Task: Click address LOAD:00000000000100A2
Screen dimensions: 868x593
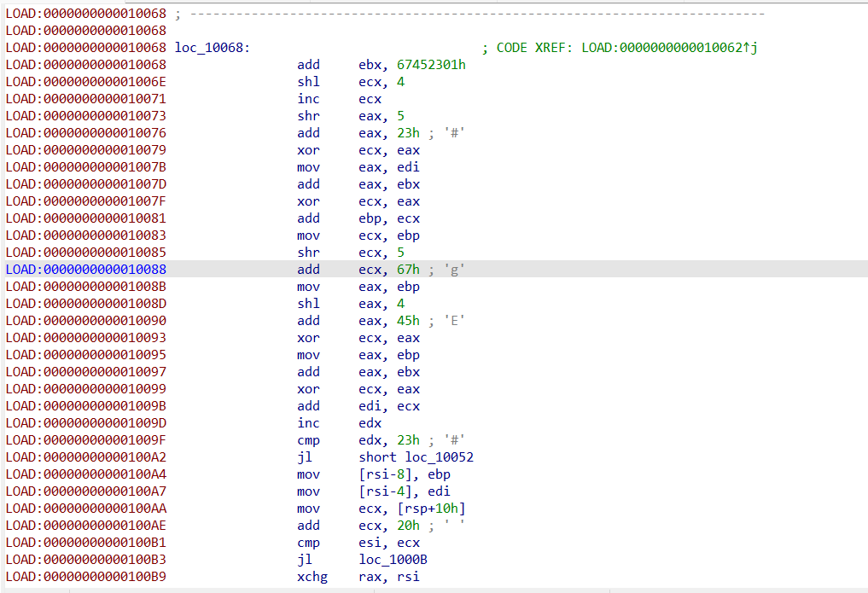Action: [86, 457]
